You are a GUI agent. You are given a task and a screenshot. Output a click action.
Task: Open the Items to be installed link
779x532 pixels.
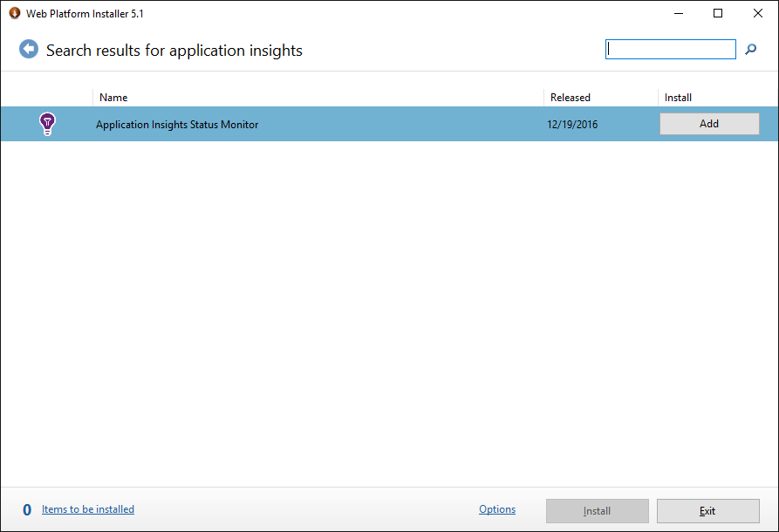click(88, 509)
